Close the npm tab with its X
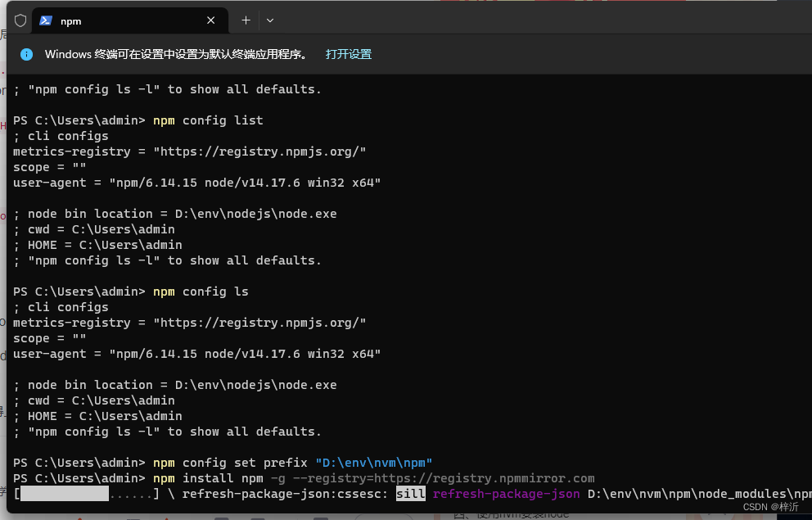The image size is (812, 520). coord(210,20)
